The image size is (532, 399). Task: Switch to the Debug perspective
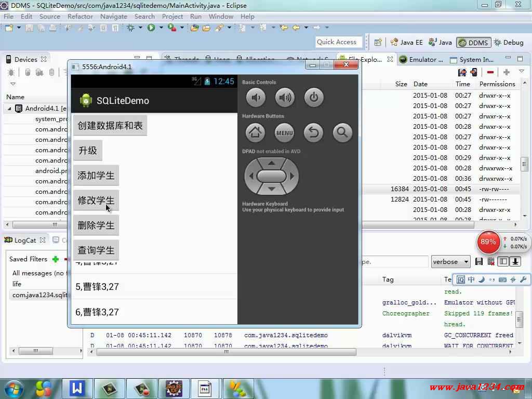click(x=509, y=43)
